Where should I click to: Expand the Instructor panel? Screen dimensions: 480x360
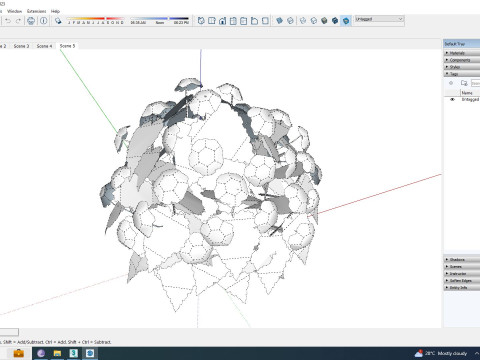462,273
